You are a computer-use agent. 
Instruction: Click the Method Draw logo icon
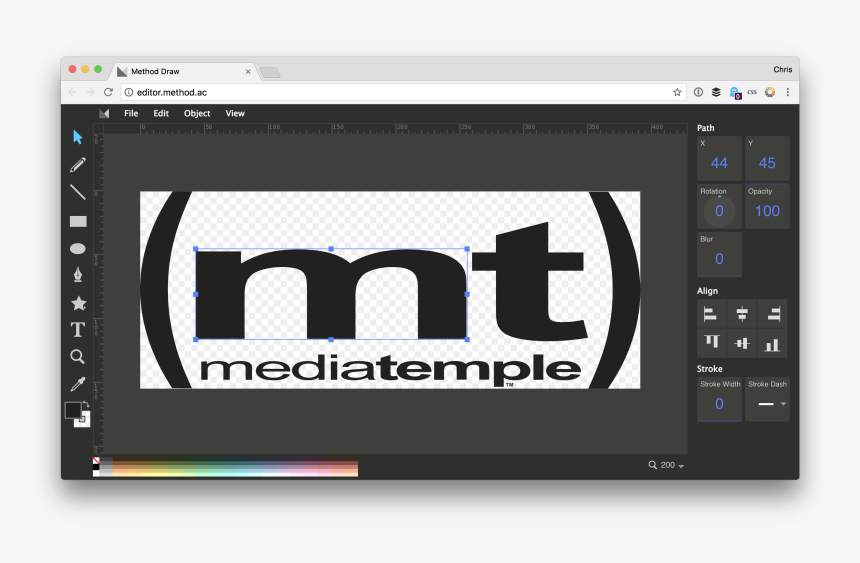(104, 114)
